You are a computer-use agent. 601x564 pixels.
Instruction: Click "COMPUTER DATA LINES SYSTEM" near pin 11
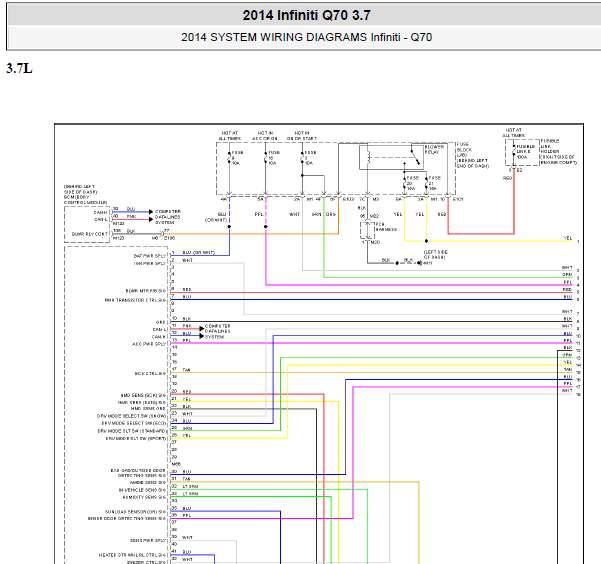217,331
